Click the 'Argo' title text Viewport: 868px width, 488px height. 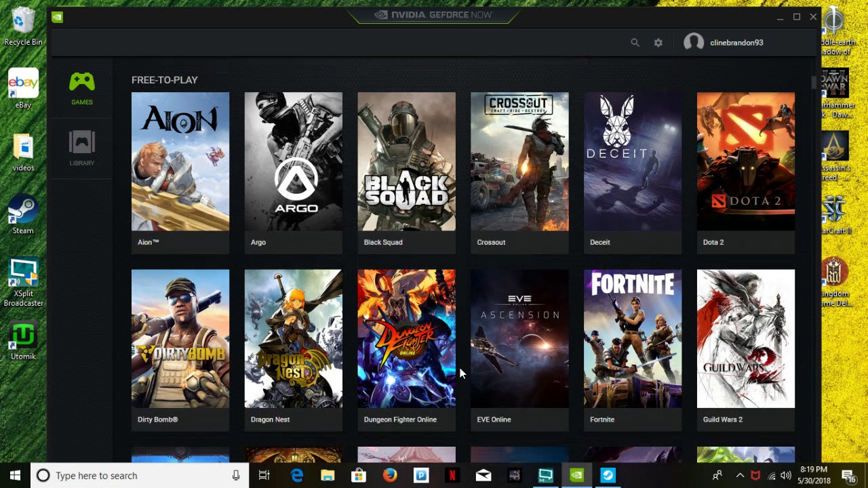pyautogui.click(x=258, y=242)
